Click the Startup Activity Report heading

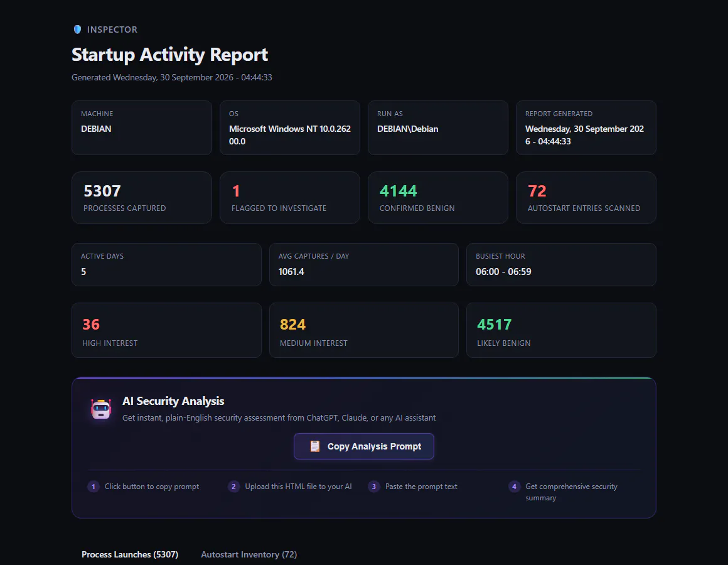(170, 55)
